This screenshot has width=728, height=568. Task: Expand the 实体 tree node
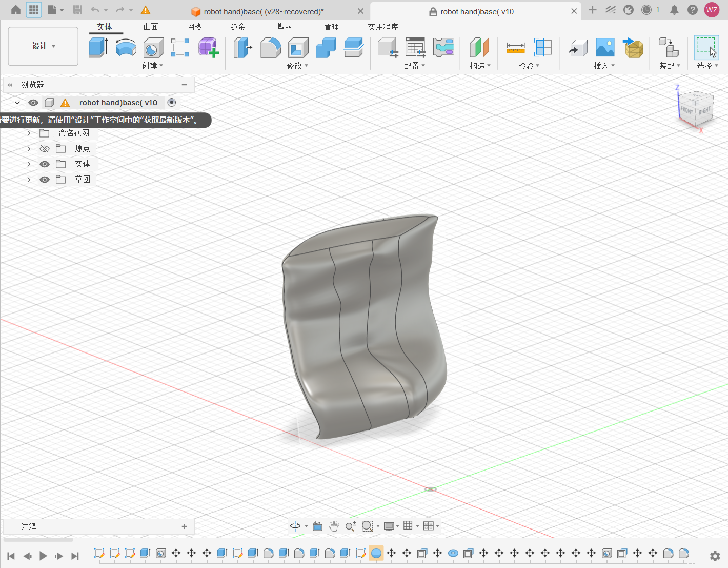click(x=29, y=164)
